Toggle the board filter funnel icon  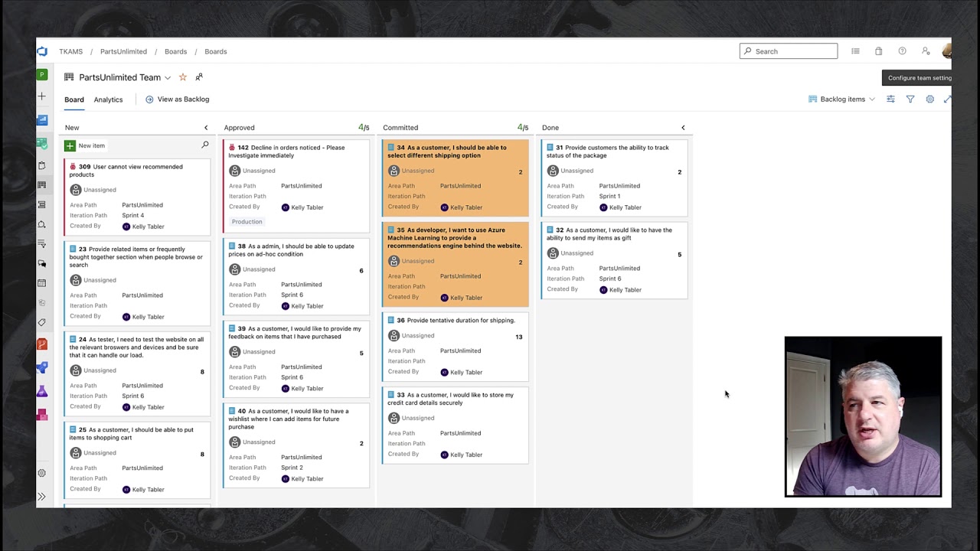point(910,99)
